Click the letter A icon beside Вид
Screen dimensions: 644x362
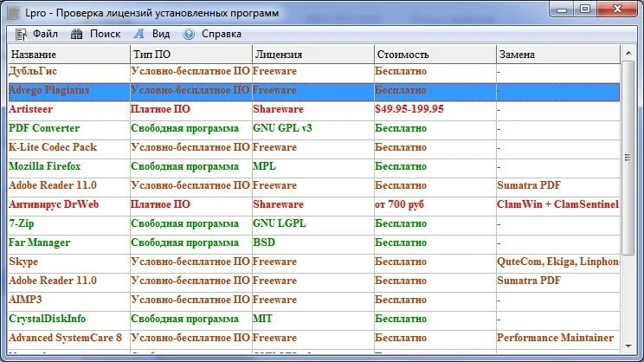coord(138,34)
